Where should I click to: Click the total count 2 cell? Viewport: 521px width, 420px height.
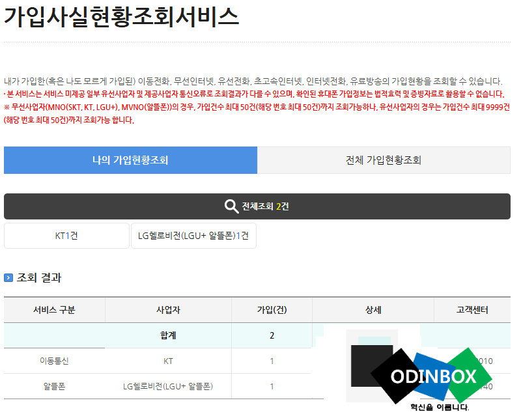tap(272, 335)
